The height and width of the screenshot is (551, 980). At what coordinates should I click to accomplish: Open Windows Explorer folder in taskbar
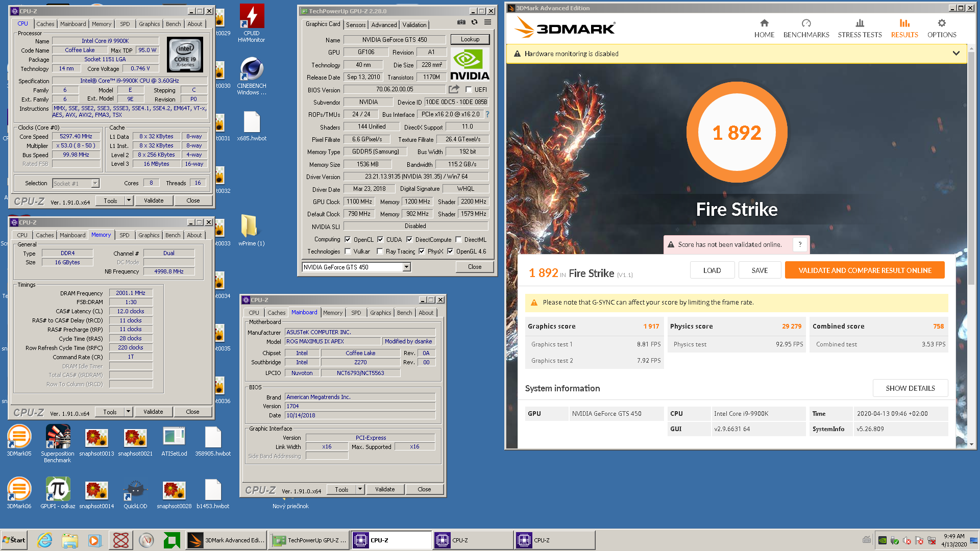[x=70, y=540]
